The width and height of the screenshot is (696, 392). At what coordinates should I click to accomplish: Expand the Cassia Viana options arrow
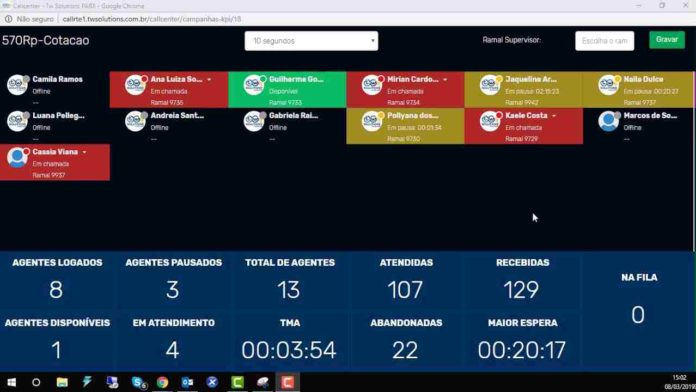(84, 152)
